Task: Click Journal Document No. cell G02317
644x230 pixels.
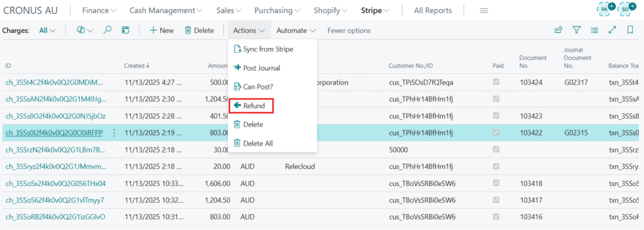Action: (x=576, y=83)
